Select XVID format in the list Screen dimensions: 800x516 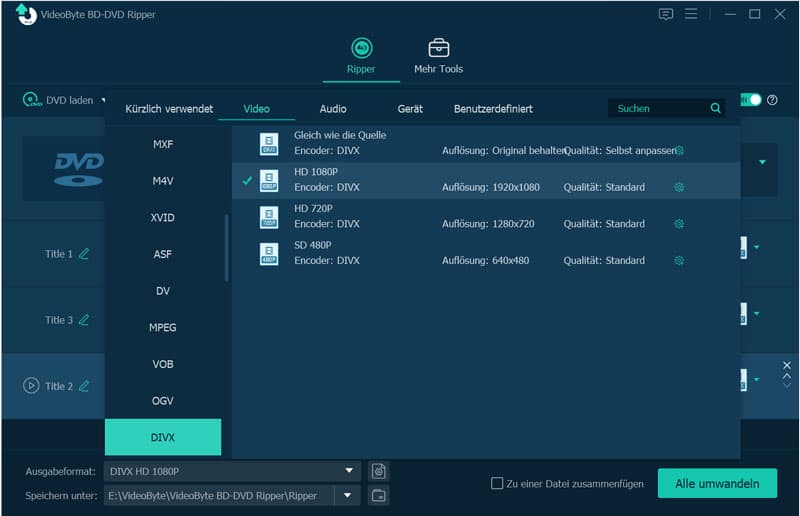163,218
